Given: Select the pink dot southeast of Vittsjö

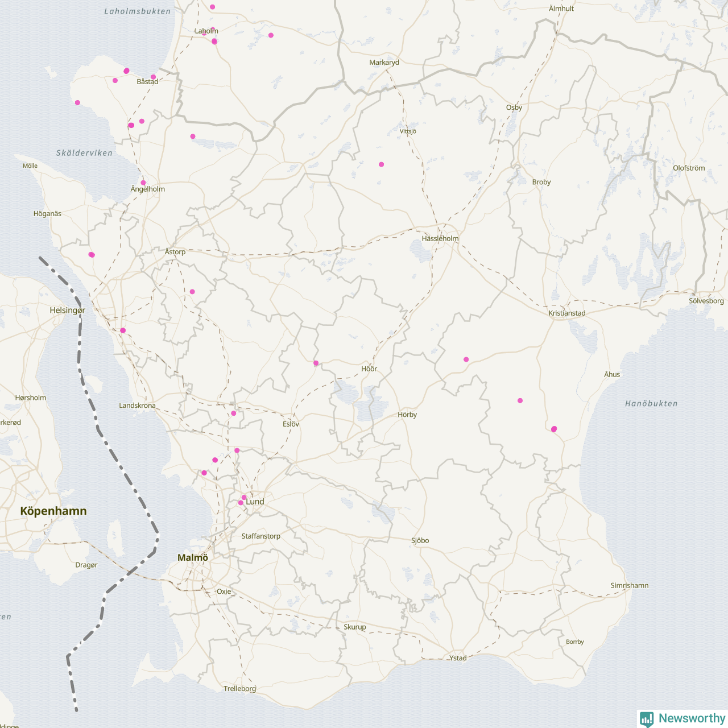Looking at the screenshot, I should [x=382, y=164].
